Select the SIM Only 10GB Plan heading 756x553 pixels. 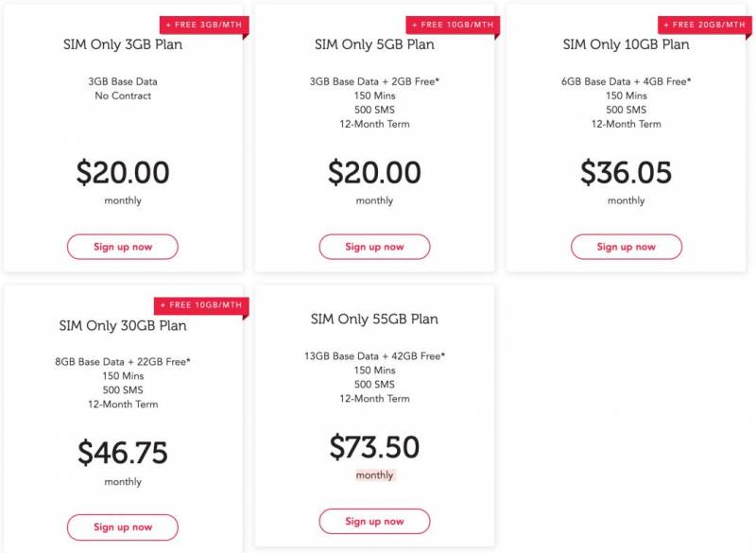tap(626, 44)
